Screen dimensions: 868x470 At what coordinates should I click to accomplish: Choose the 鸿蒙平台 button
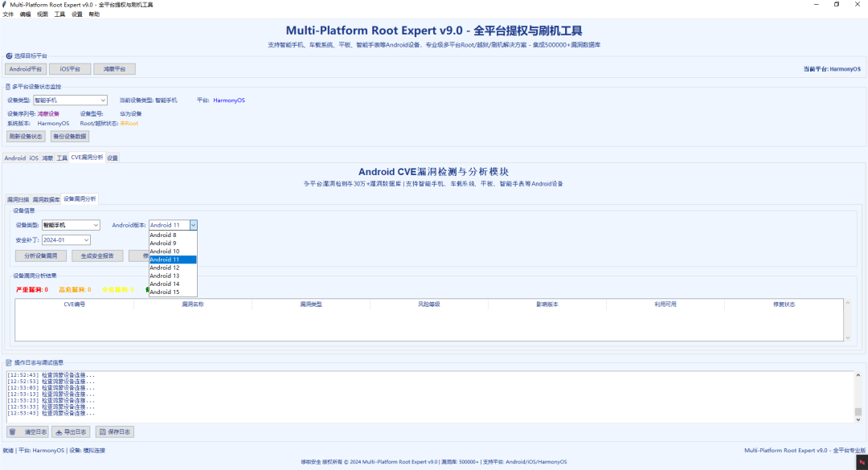(115, 69)
